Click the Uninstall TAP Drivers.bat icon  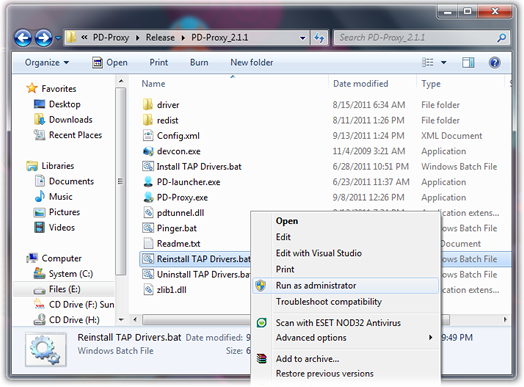click(x=148, y=274)
